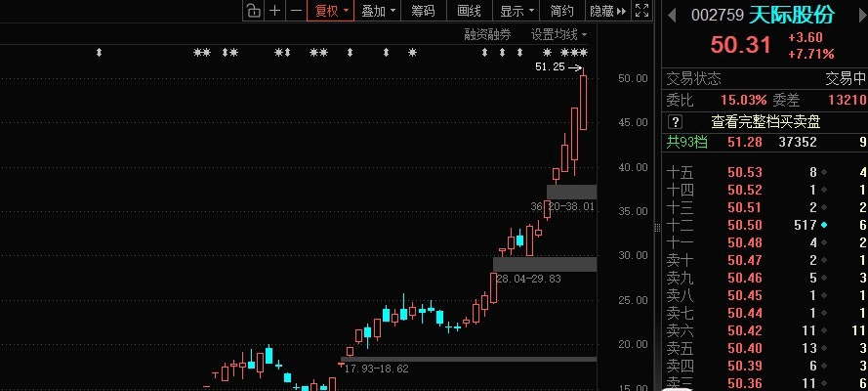868x391 pixels.
Task: Click stock name 天际股份
Action: (792, 15)
